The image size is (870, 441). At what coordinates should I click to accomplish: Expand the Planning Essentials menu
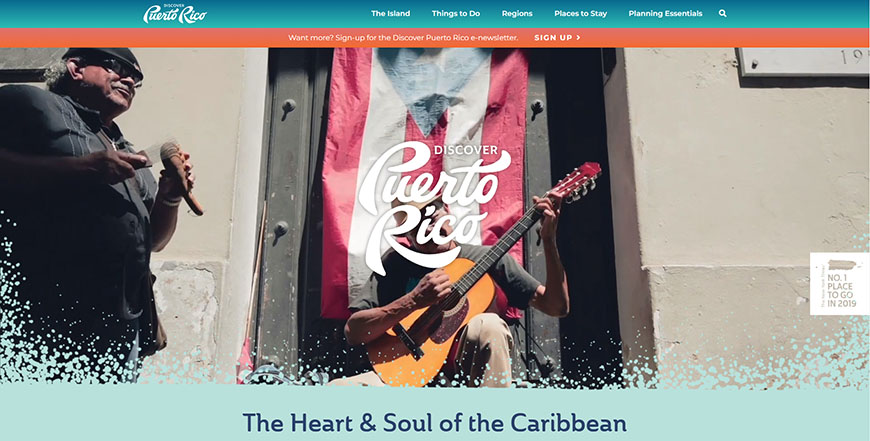pyautogui.click(x=665, y=13)
